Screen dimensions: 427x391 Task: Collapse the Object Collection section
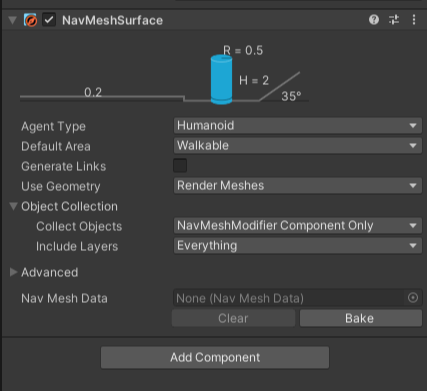click(x=13, y=206)
